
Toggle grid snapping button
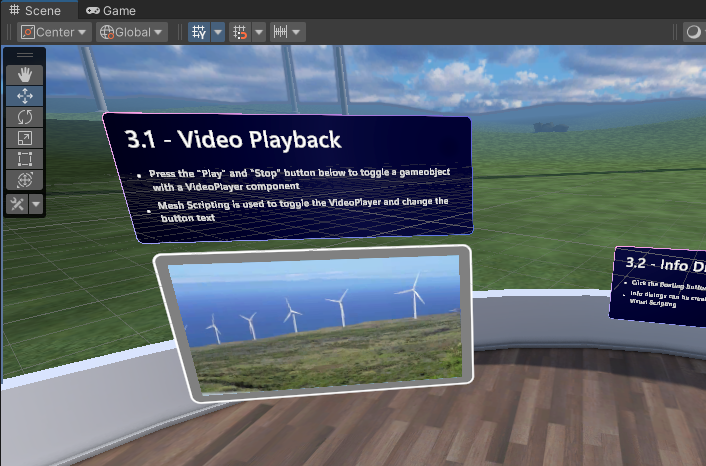pyautogui.click(x=240, y=32)
